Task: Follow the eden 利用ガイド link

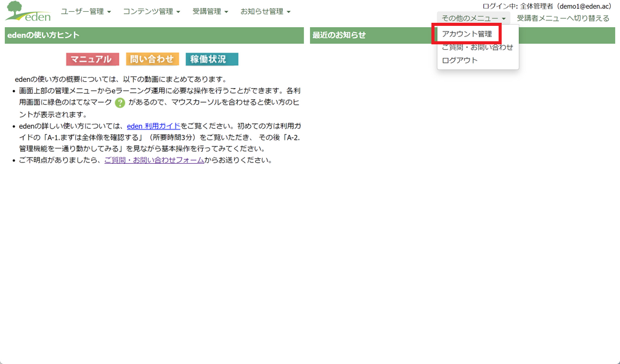Action: point(153,126)
